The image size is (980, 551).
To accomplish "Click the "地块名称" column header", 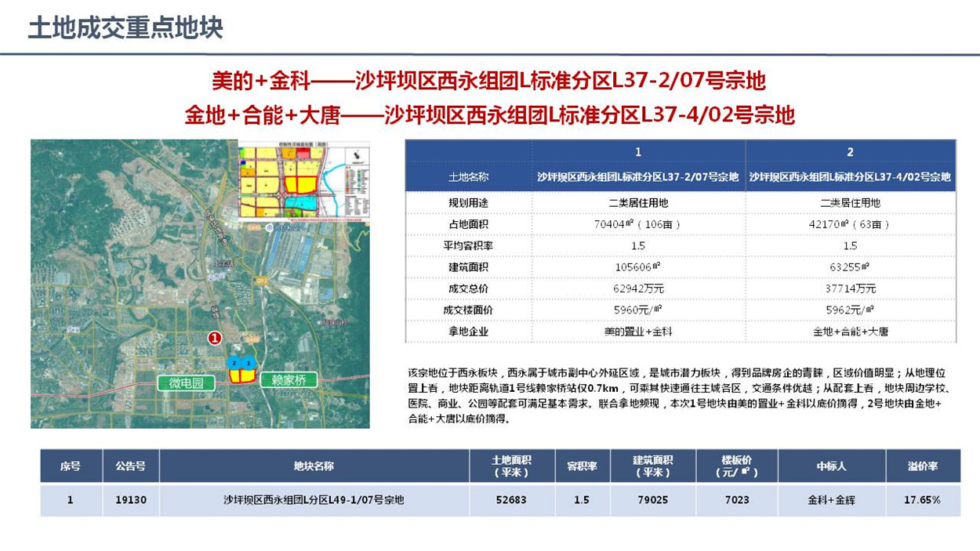I will 314,466.
